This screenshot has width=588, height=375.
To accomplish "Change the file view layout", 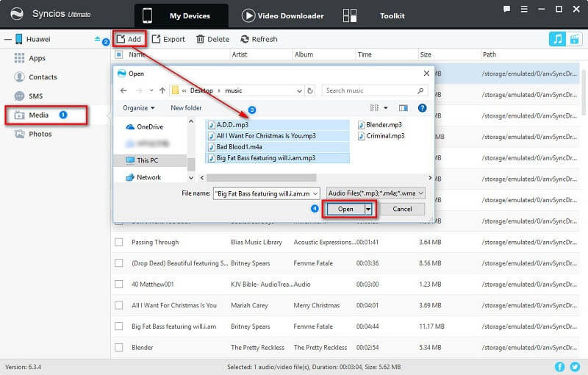I will tap(374, 108).
